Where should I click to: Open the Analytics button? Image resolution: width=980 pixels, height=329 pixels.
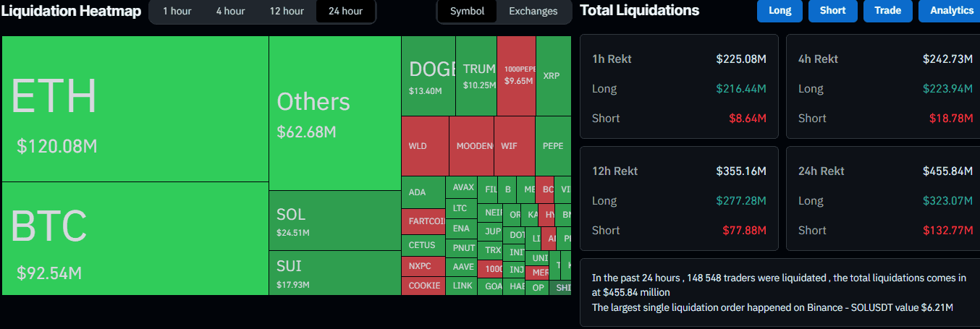951,11
